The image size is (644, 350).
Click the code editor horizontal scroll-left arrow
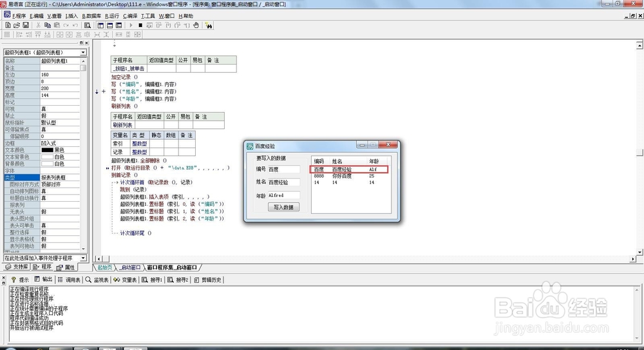pos(98,258)
